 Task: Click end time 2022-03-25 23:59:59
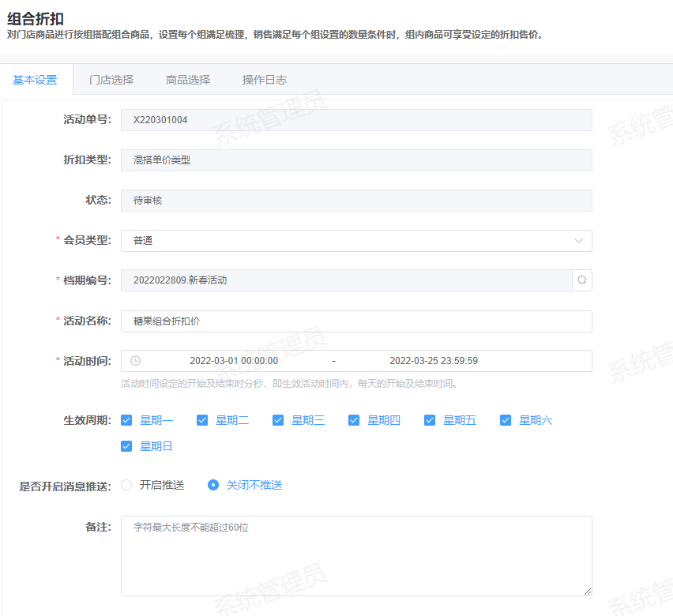tap(434, 361)
